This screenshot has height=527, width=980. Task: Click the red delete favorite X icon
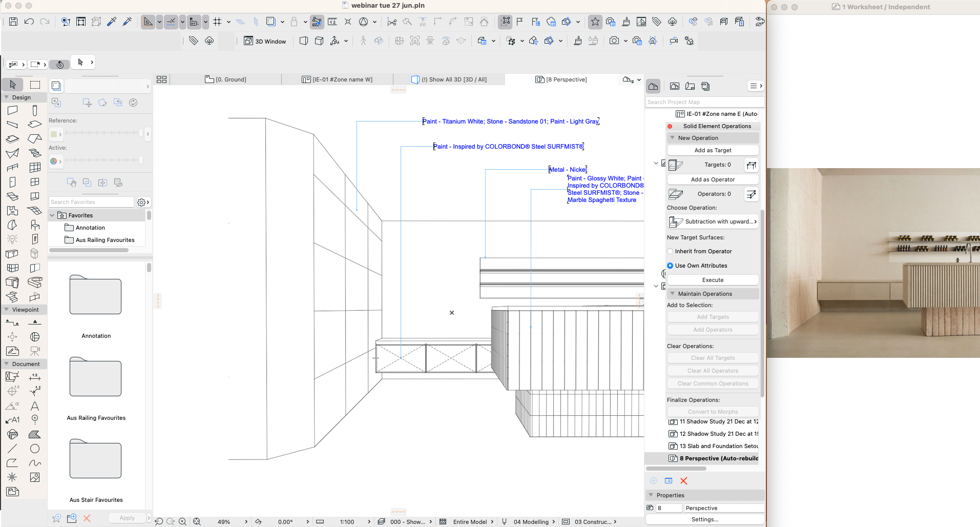point(87,518)
